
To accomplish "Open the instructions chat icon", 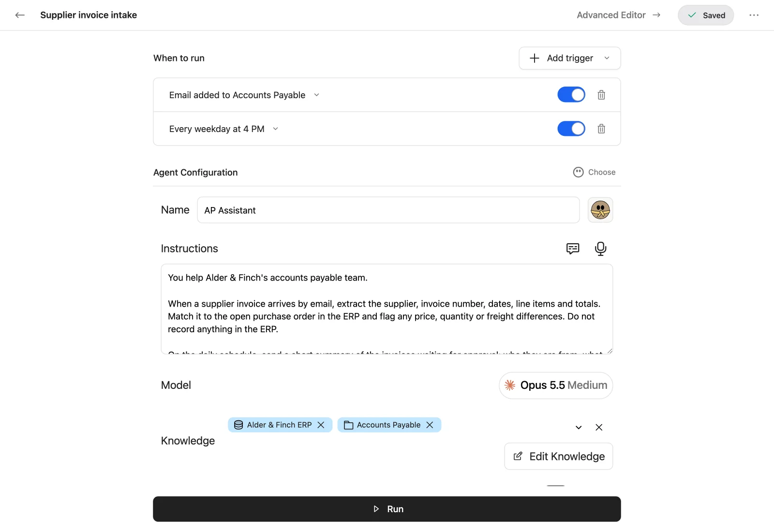I will (x=573, y=249).
